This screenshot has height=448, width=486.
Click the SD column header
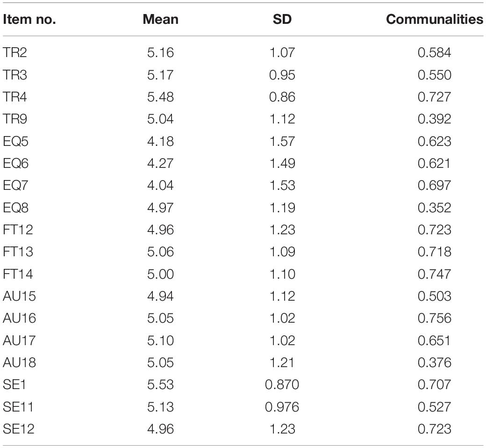pyautogui.click(x=282, y=20)
